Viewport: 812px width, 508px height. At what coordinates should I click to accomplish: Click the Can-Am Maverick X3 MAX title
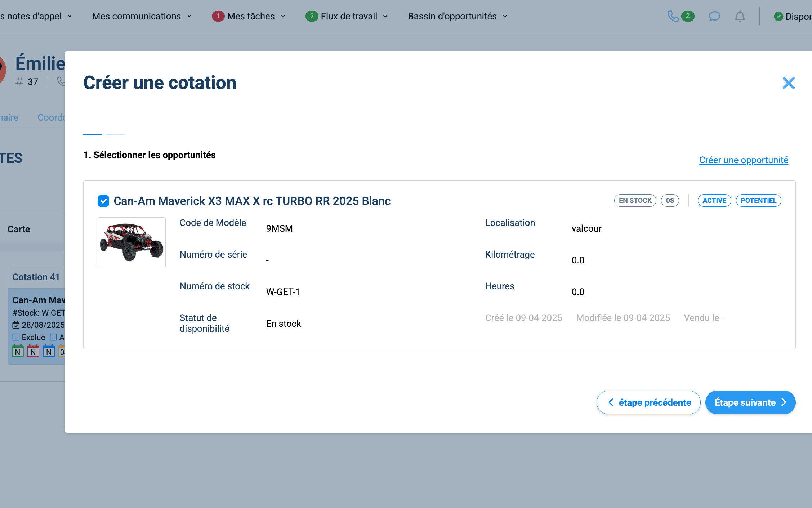tap(252, 201)
